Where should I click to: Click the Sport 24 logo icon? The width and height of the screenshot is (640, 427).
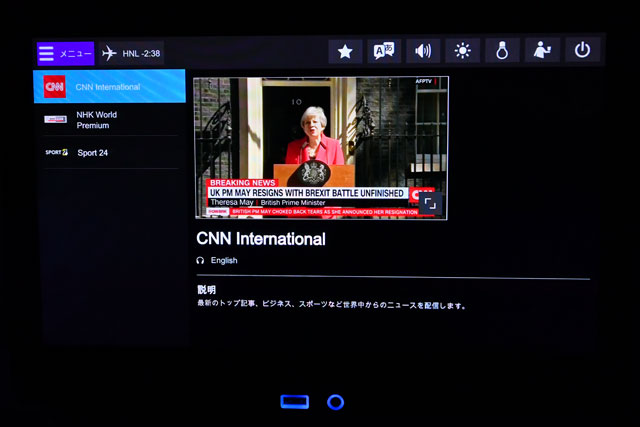tap(56, 153)
